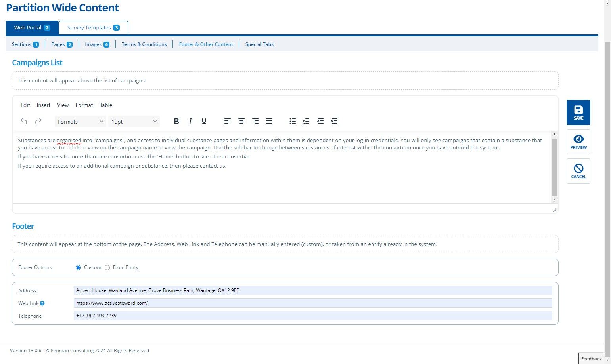Open the Formats dropdown
This screenshot has width=611, height=364.
tap(80, 121)
